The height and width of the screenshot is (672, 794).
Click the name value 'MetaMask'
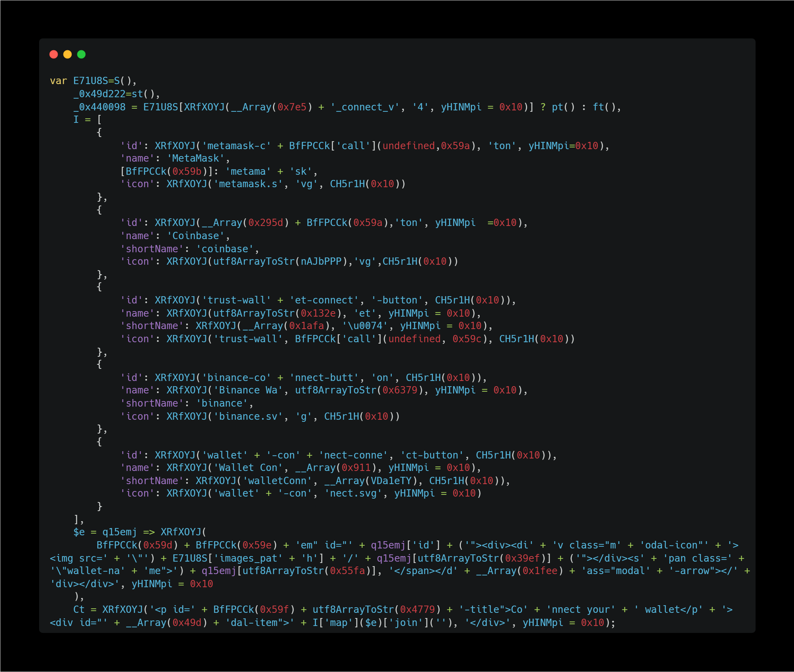click(196, 158)
